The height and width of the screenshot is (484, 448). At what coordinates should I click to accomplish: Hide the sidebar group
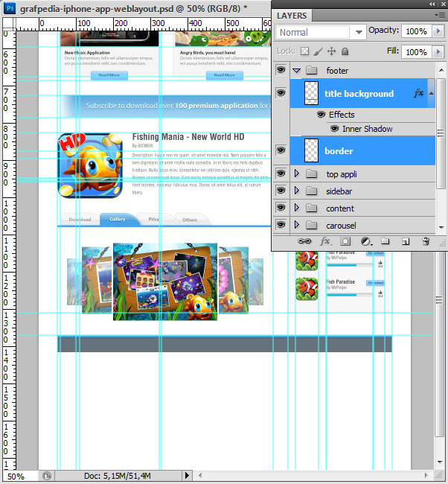point(281,191)
